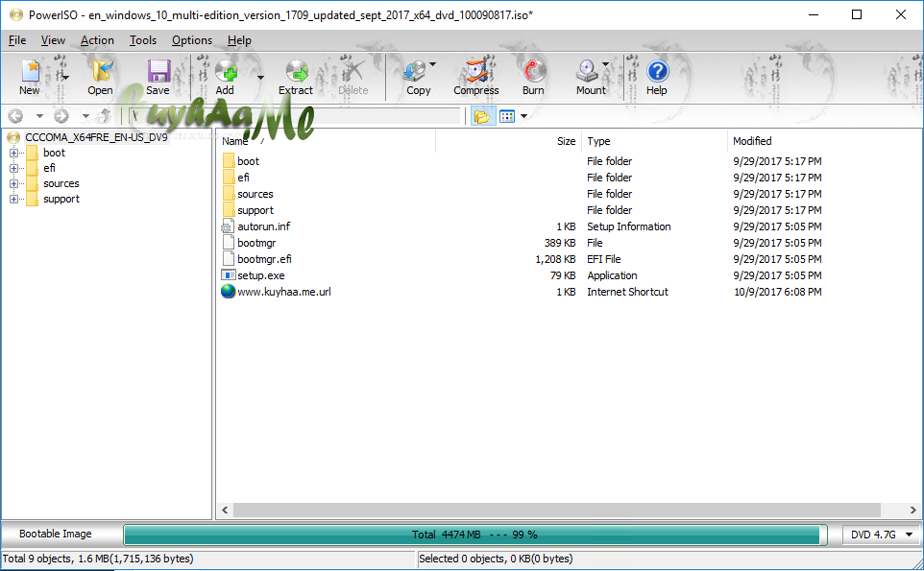Click the Forward navigation arrow icon
The height and width of the screenshot is (571, 924).
click(x=61, y=116)
